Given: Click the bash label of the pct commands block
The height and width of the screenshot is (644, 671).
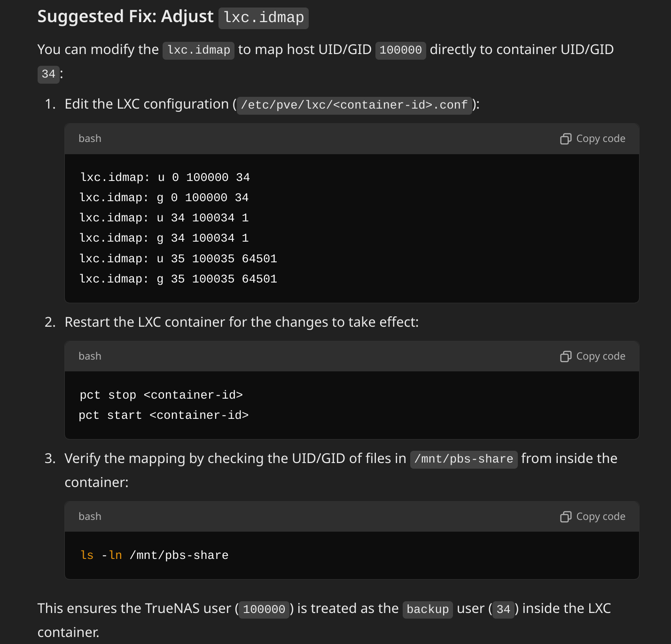Looking at the screenshot, I should tap(90, 356).
